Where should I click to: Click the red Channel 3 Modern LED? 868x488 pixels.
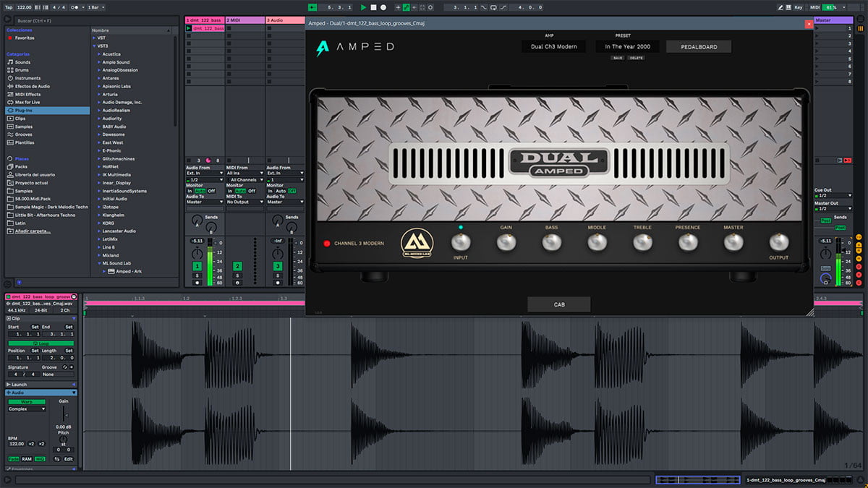pyautogui.click(x=326, y=244)
